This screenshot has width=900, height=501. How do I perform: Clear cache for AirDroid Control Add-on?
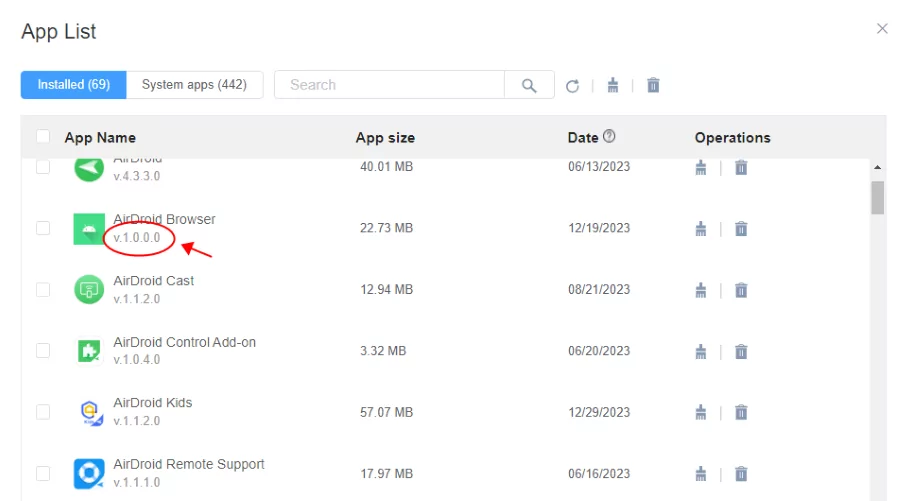click(701, 352)
